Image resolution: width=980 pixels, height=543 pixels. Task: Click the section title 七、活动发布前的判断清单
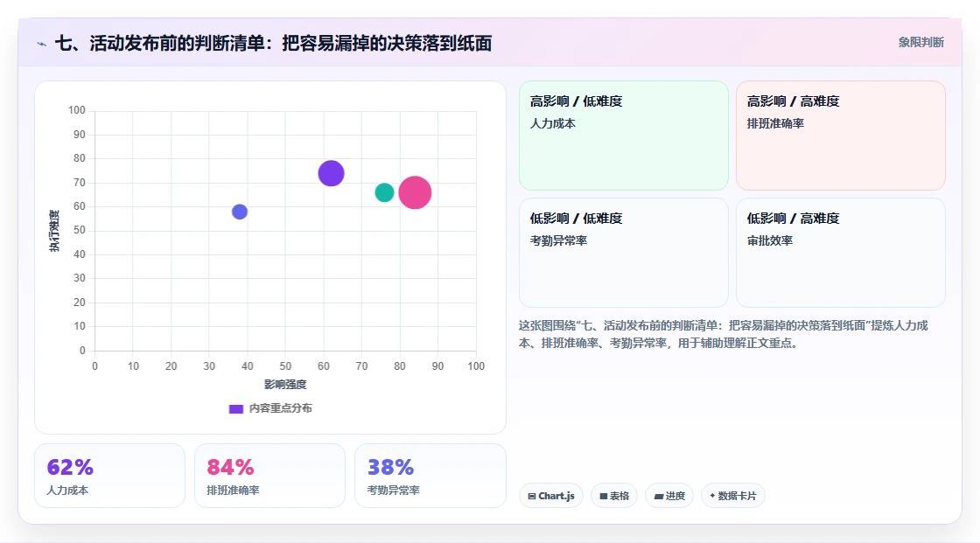click(x=273, y=43)
